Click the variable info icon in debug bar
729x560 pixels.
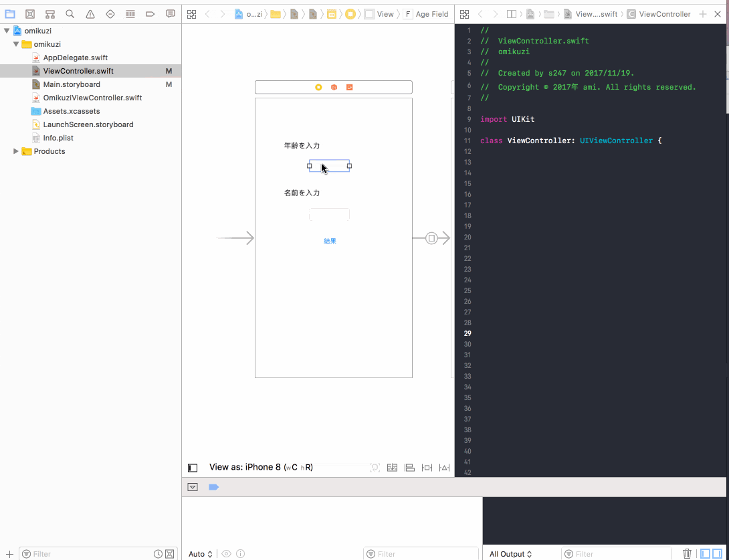click(240, 553)
